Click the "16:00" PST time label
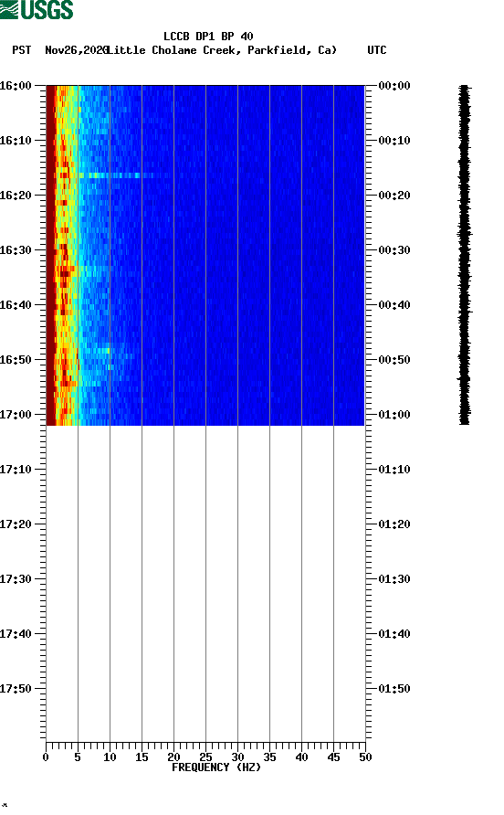Viewport: 504px width, 815px height. (16, 86)
